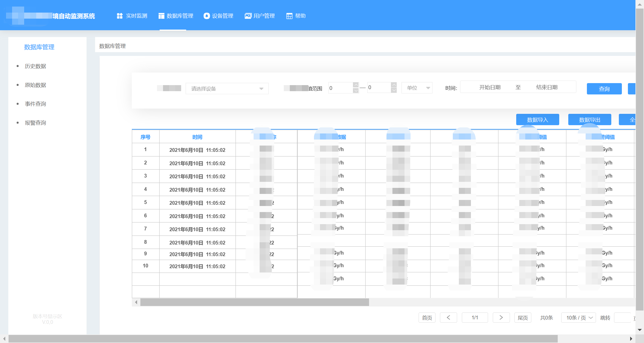Click the page horizontal scrollbar thumb
The width and height of the screenshot is (644, 343).
[x=283, y=339]
